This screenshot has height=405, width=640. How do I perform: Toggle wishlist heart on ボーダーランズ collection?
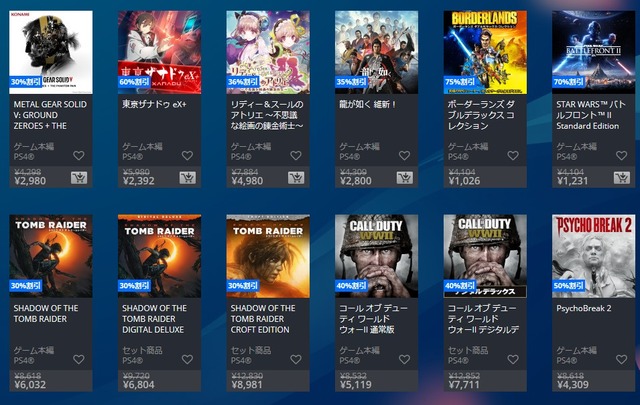[513, 155]
